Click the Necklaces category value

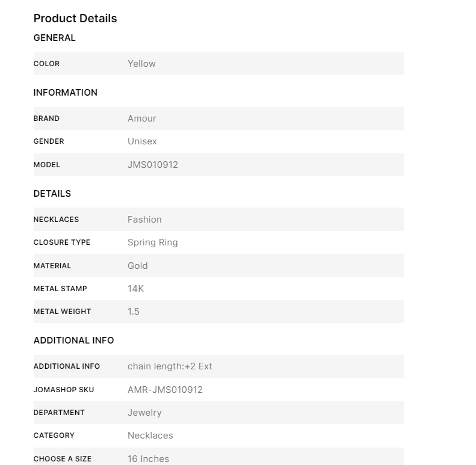(x=150, y=436)
